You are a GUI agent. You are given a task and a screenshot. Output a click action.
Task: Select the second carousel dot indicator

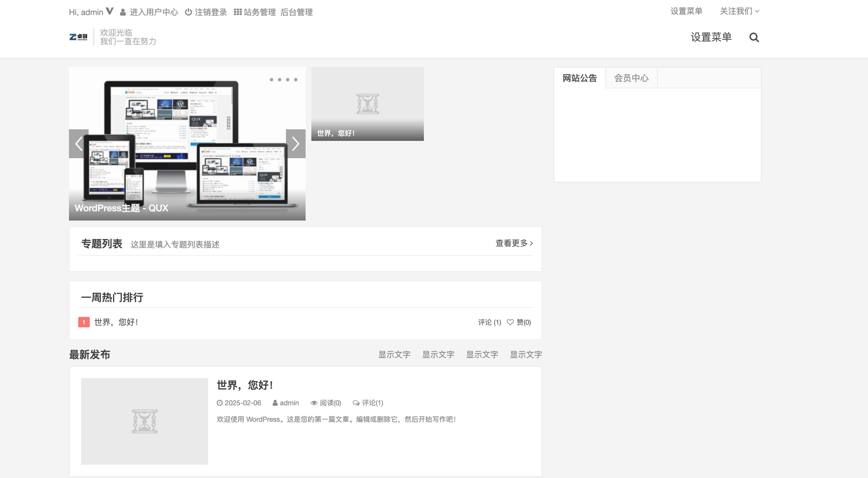[279, 80]
